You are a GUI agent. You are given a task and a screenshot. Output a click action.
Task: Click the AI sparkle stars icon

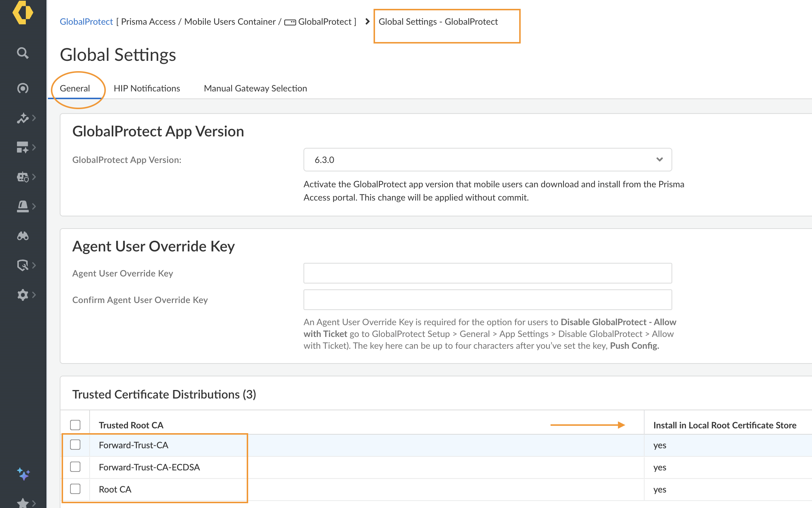pos(23,474)
